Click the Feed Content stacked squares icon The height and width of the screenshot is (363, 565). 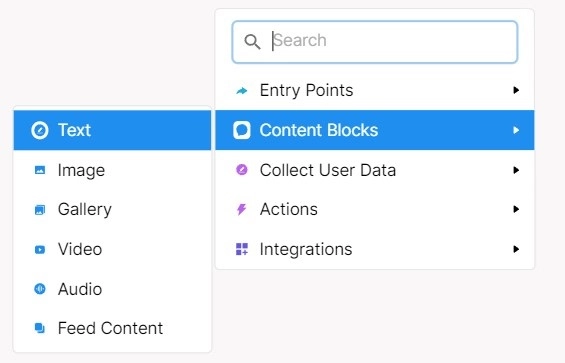40,328
